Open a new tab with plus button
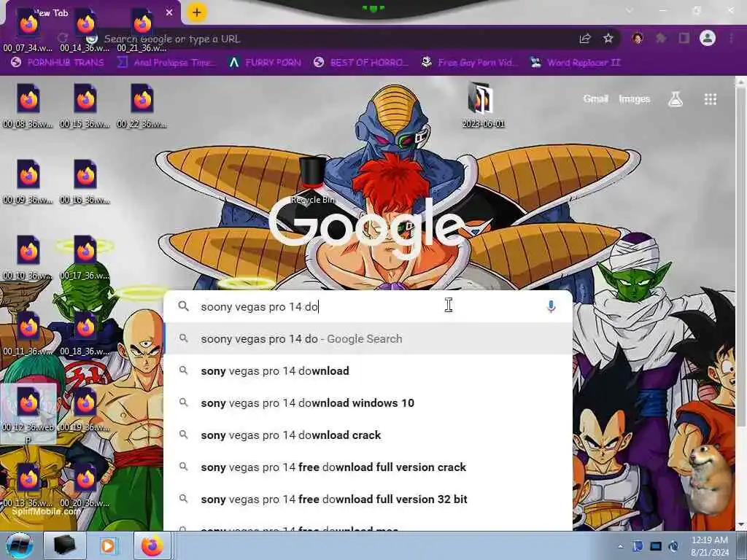Screen dimensions: 747x560 click(x=197, y=12)
